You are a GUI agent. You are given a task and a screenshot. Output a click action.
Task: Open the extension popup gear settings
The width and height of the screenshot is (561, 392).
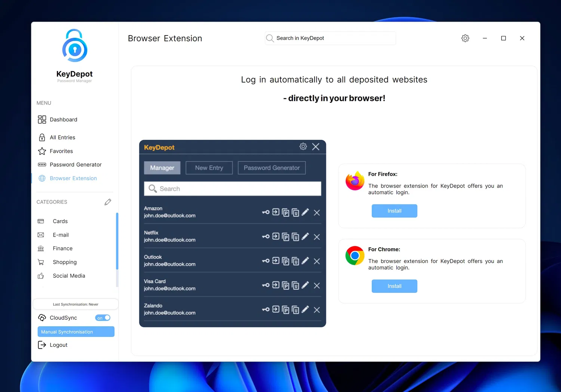(x=303, y=146)
